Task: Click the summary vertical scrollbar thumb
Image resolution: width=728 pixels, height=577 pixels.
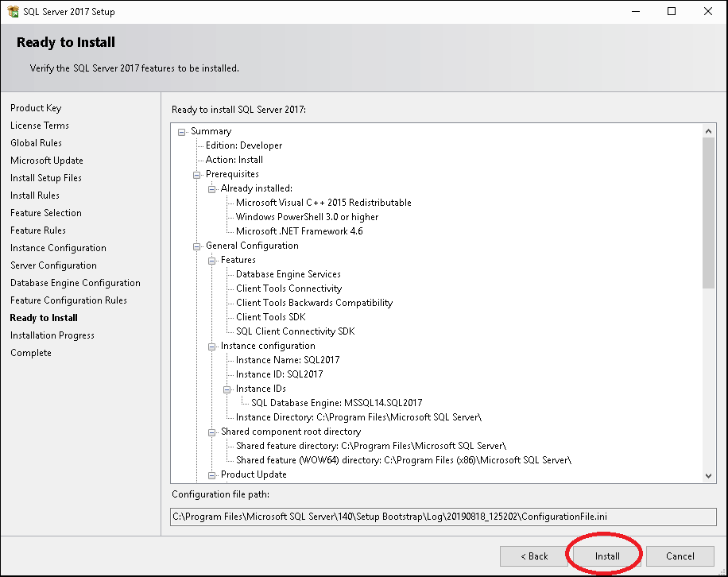Action: [x=708, y=213]
